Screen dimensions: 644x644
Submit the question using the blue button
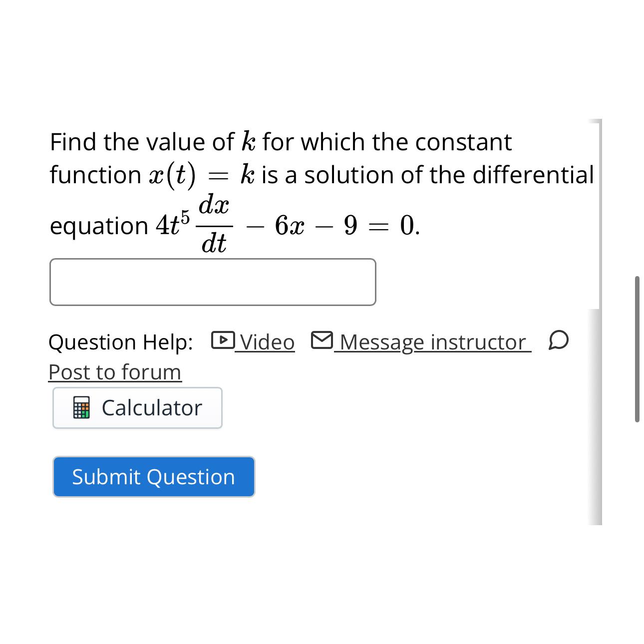point(153,477)
